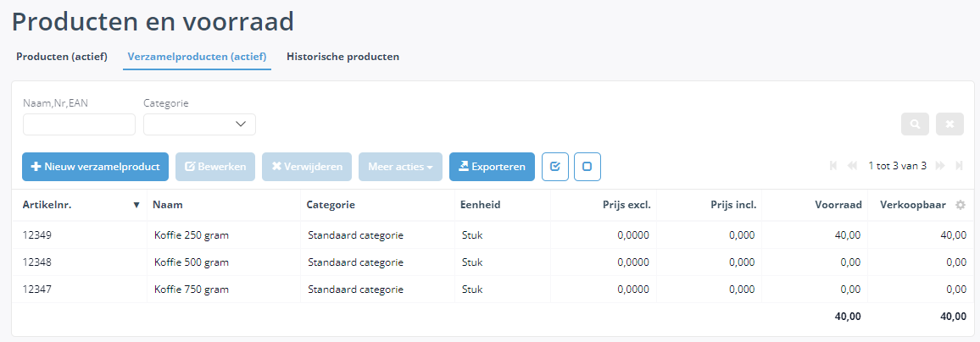The width and height of the screenshot is (980, 342).
Task: Clear filters with the X icon button
Action: tap(950, 124)
